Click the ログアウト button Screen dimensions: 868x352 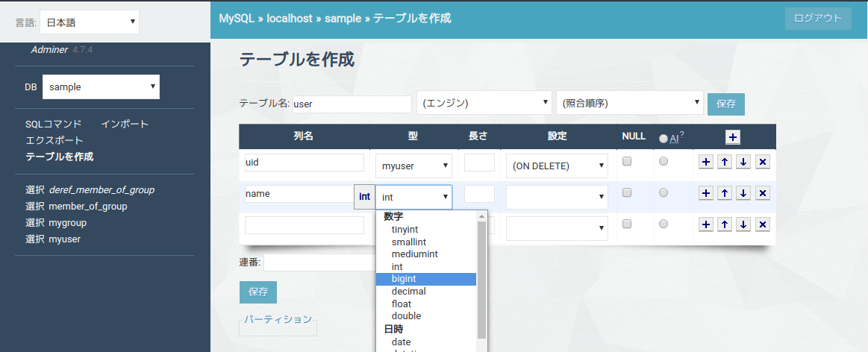click(817, 19)
